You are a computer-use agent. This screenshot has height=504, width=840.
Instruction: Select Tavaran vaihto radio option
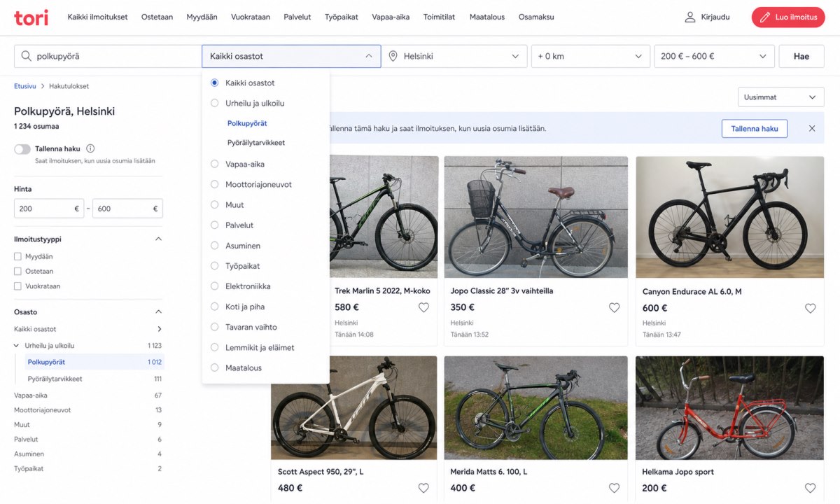(x=215, y=327)
